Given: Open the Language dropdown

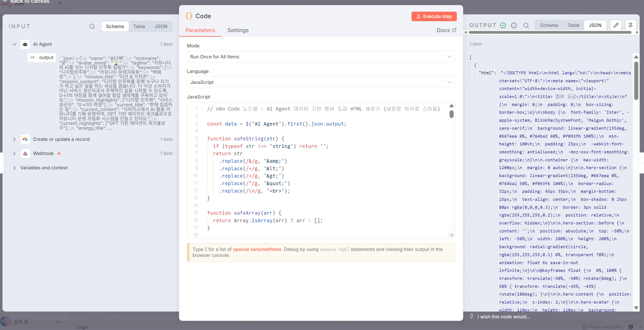Looking at the screenshot, I should tap(321, 82).
